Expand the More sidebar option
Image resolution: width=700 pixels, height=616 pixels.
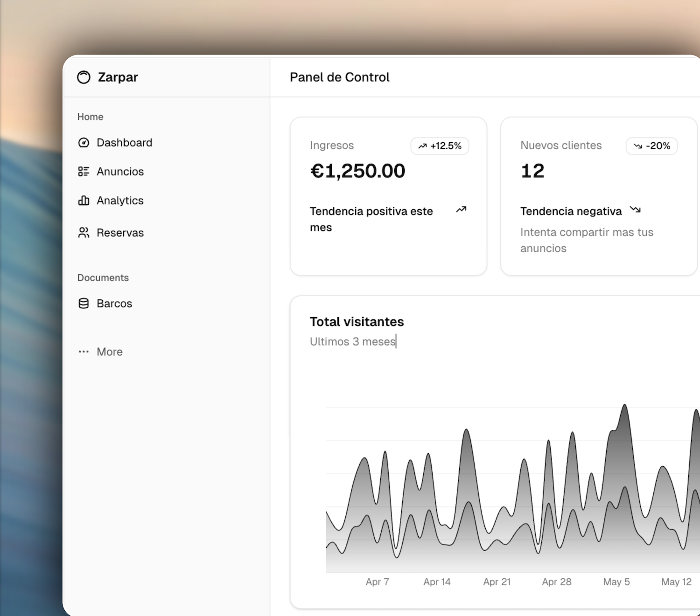pos(110,352)
